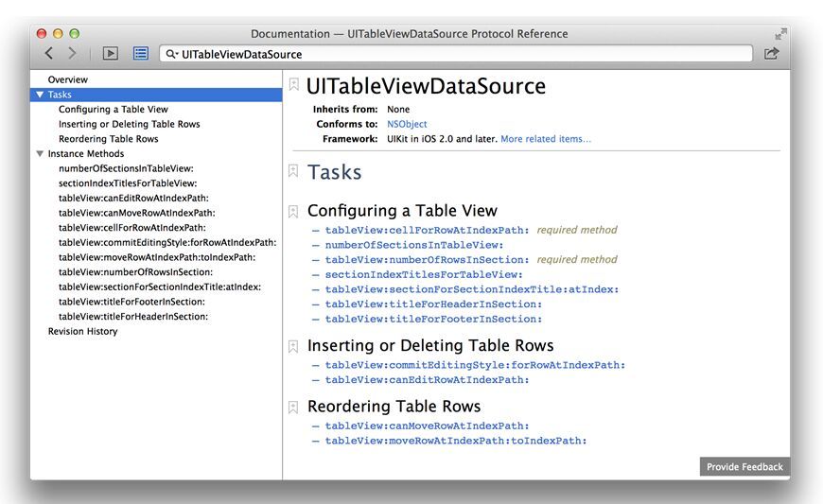Viewport: 823px width, 504px height.
Task: Click the Configuring a Table View heading
Action: pos(402,210)
